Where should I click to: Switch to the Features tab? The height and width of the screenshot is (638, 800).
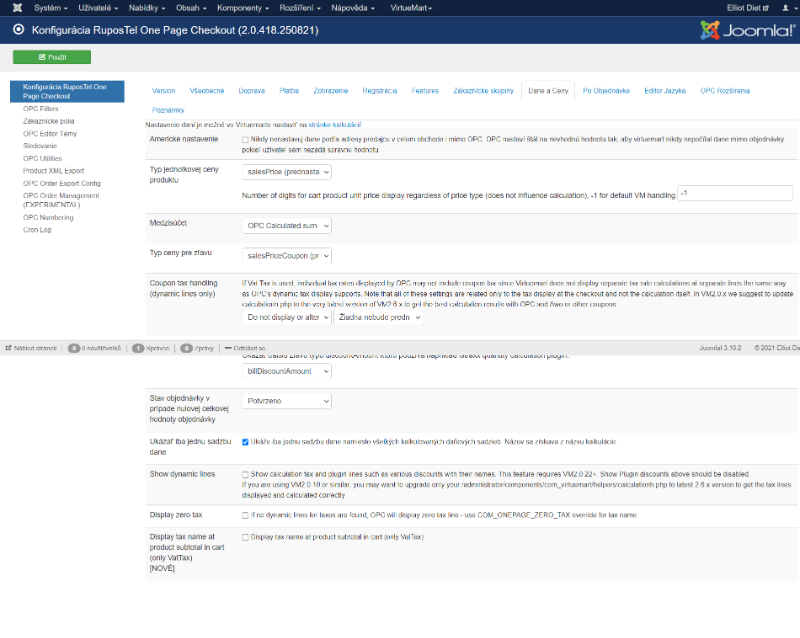tap(426, 91)
